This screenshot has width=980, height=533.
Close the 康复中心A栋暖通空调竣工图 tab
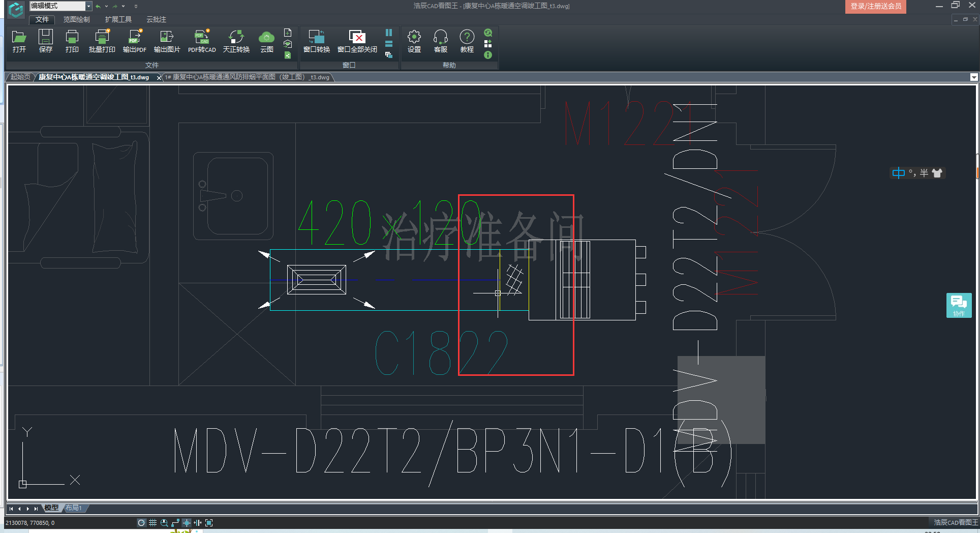point(159,77)
